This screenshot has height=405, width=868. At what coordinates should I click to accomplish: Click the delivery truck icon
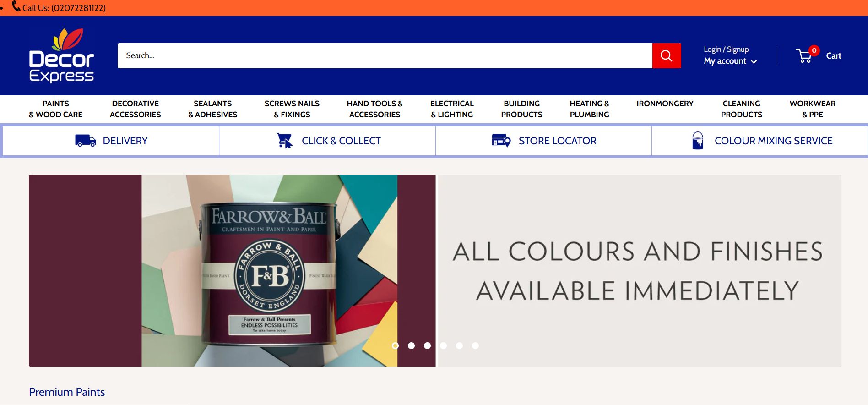click(x=86, y=141)
